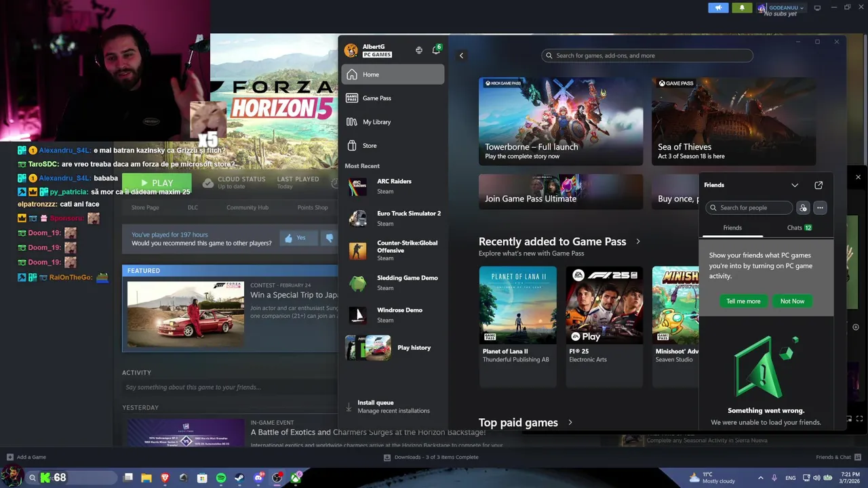Viewport: 868px width, 488px height.
Task: Open Xbox app from the taskbar
Action: click(296, 478)
